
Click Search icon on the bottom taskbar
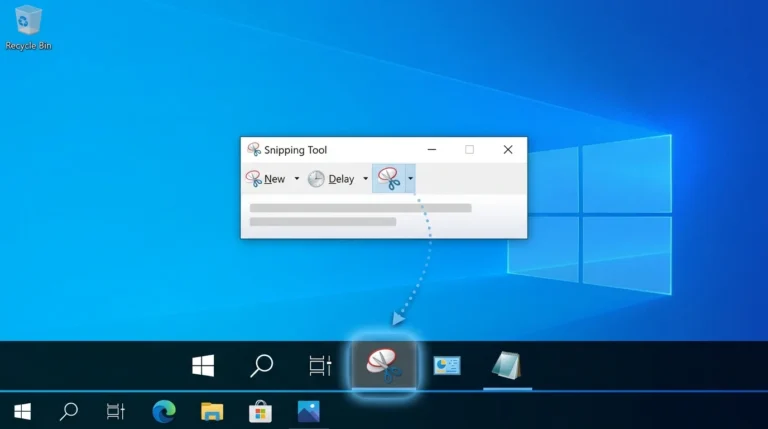click(69, 411)
